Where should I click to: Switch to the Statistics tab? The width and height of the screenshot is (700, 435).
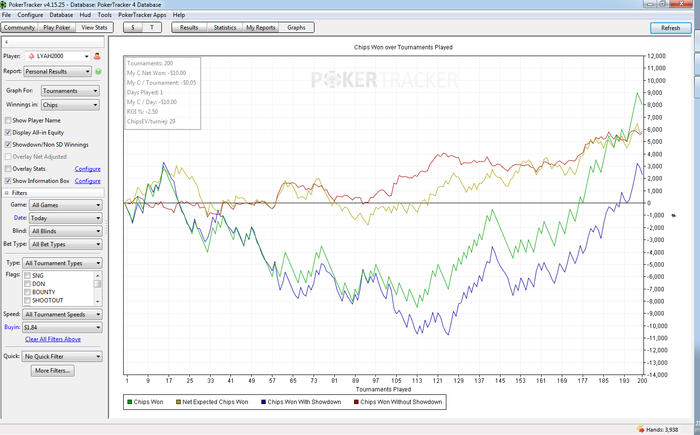(225, 28)
